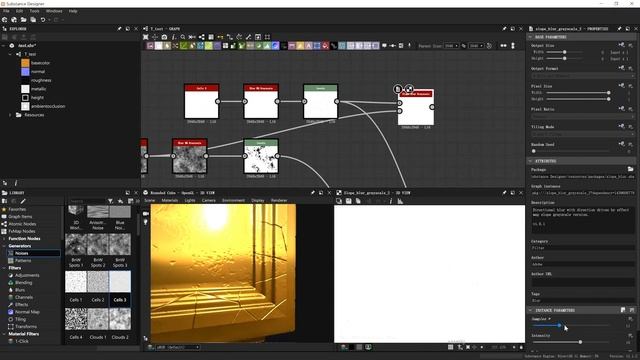
Task: Click the 3D icon on slope blur node
Action: point(398,89)
